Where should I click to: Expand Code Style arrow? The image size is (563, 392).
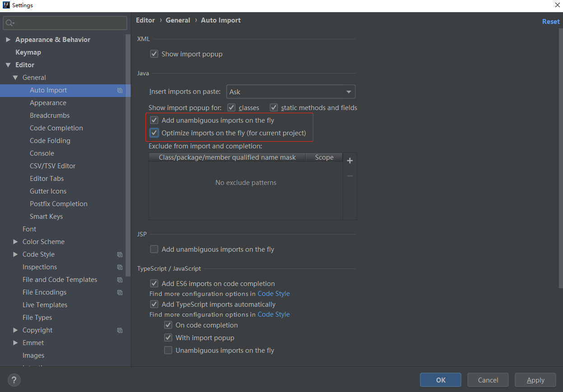(x=15, y=254)
